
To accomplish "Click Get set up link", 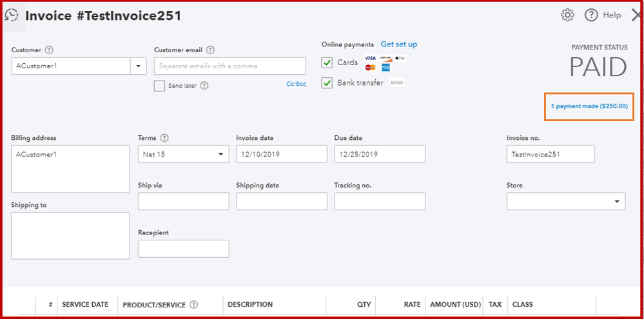I will point(399,44).
